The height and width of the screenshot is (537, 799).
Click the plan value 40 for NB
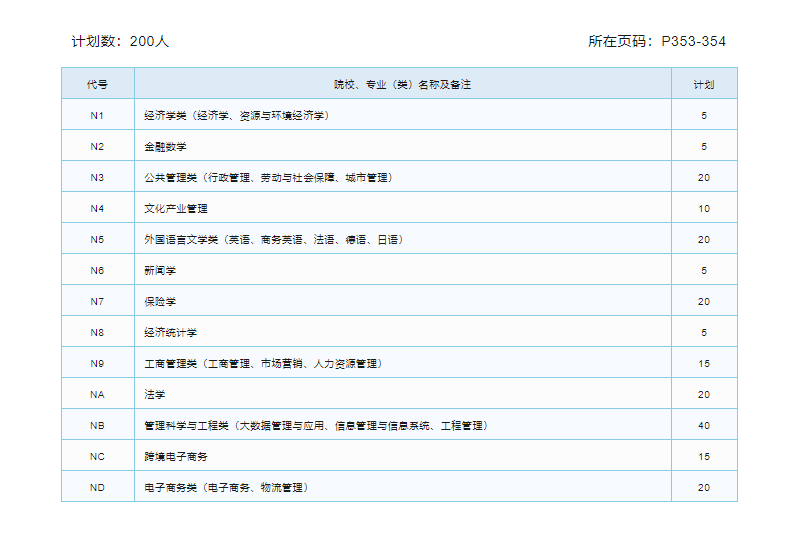click(x=704, y=426)
